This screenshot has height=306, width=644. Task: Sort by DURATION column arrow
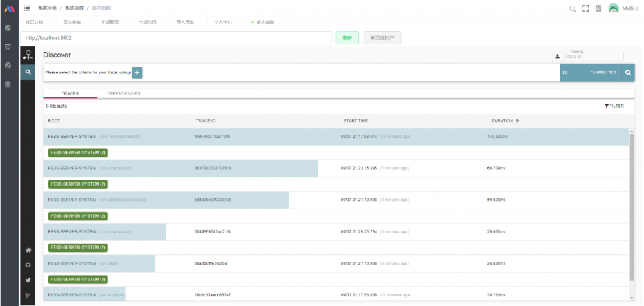click(x=517, y=121)
